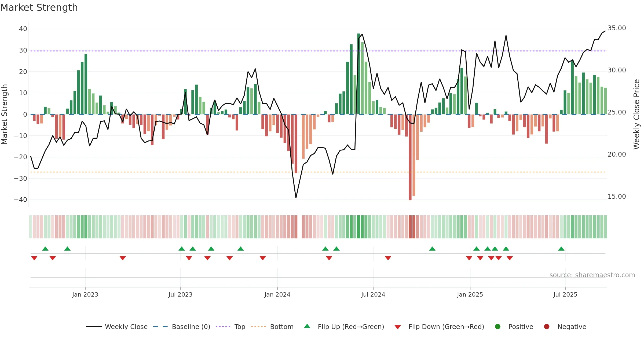Viewport: 644px width, 362px height.
Task: Click the red Flip Down legend triangle icon
Action: point(398,327)
